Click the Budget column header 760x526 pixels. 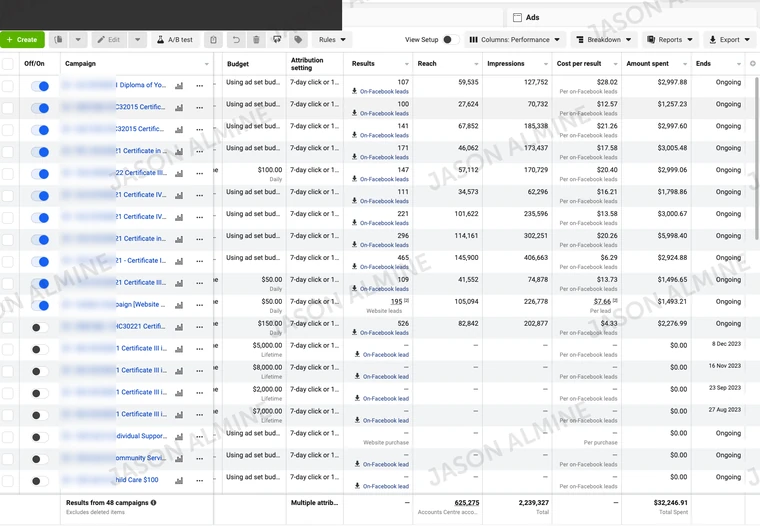(x=254, y=64)
